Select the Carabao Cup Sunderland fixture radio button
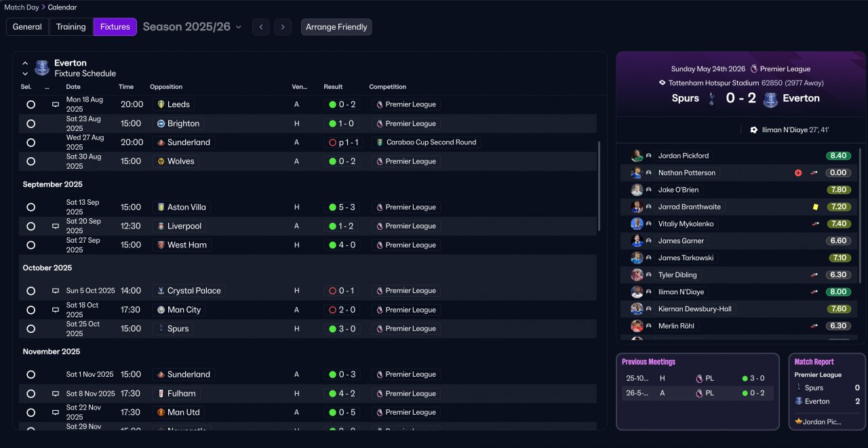The width and height of the screenshot is (868, 448). (x=31, y=142)
